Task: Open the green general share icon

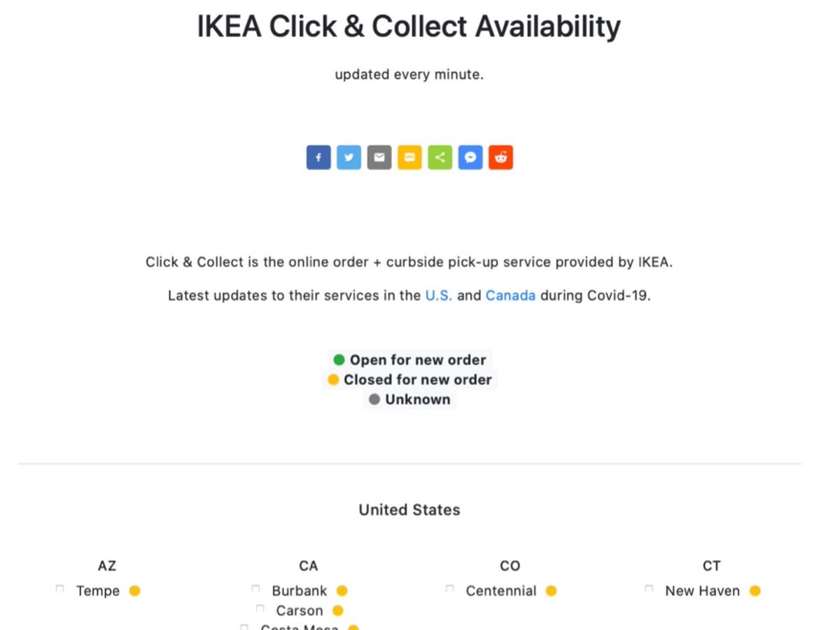Action: coord(440,157)
